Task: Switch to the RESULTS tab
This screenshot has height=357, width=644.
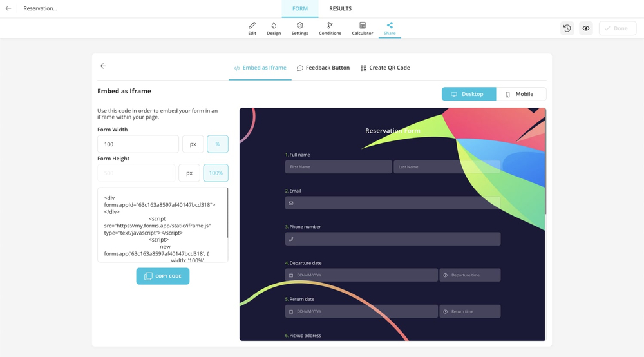Action: (340, 8)
